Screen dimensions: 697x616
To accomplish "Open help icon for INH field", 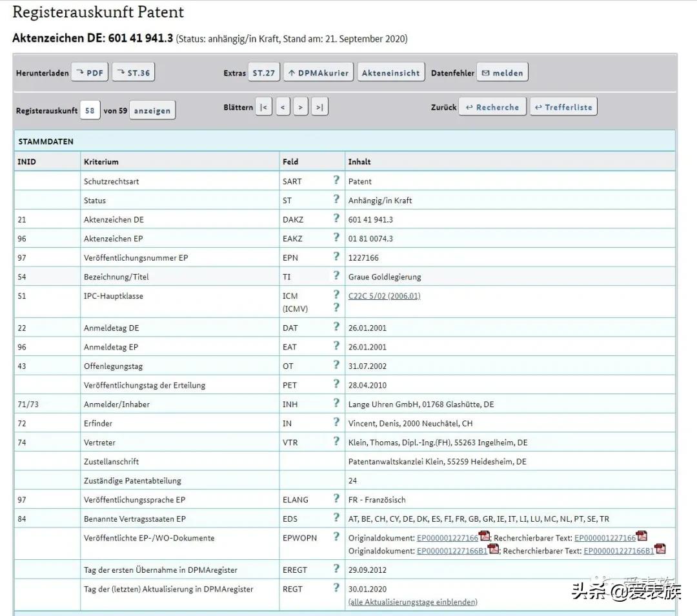I will point(336,403).
